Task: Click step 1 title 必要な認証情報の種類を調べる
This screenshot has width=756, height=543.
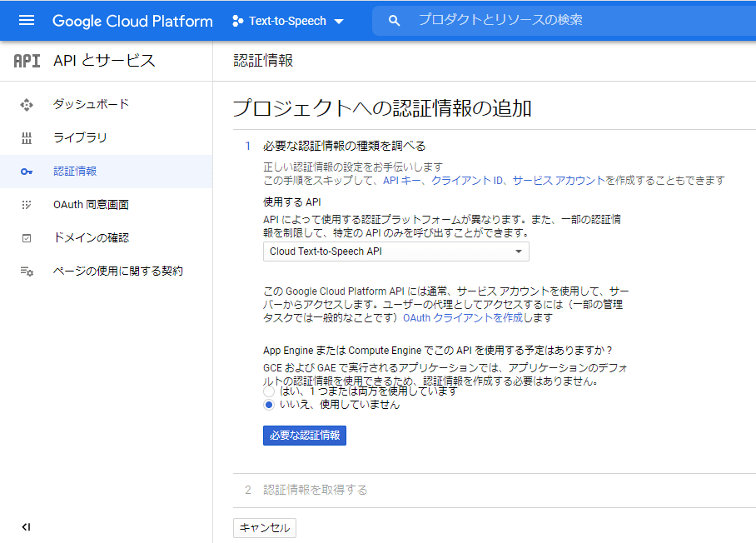Action: coord(344,146)
